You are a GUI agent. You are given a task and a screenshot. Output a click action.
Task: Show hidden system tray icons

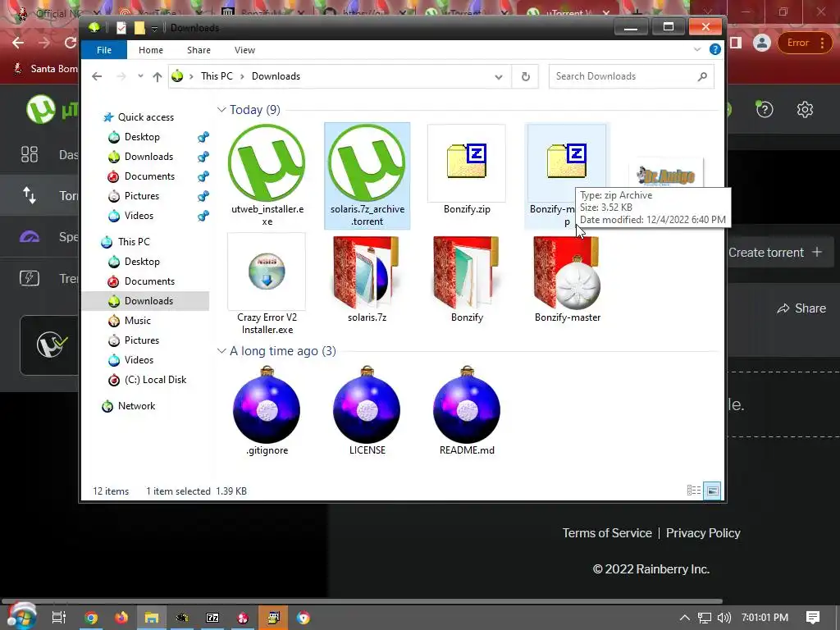685,618
